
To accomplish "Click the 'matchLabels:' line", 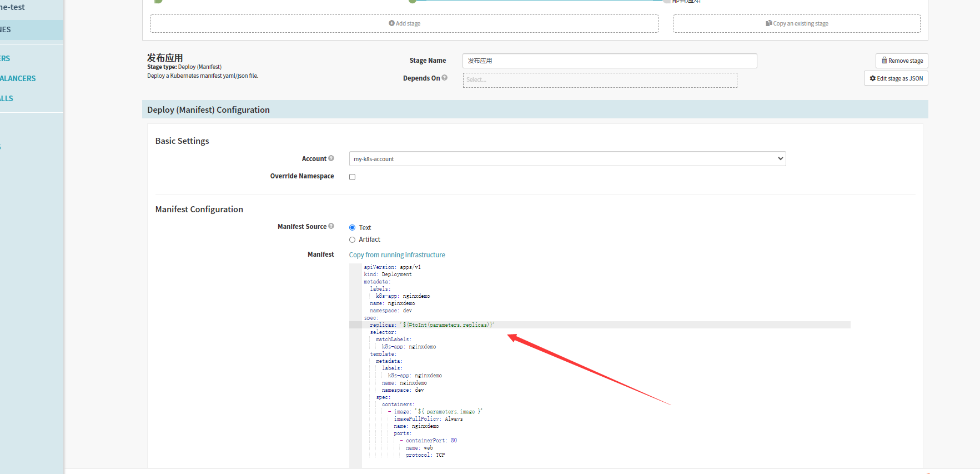I will 394,340.
